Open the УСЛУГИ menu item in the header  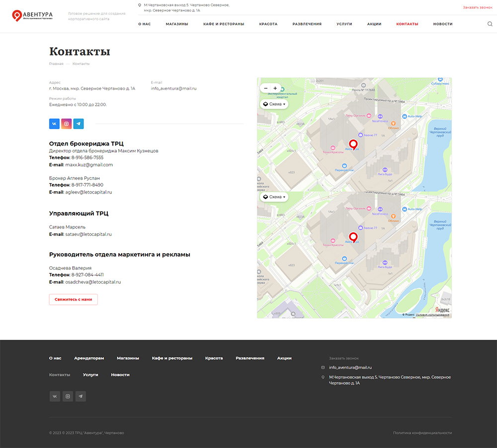[344, 24]
